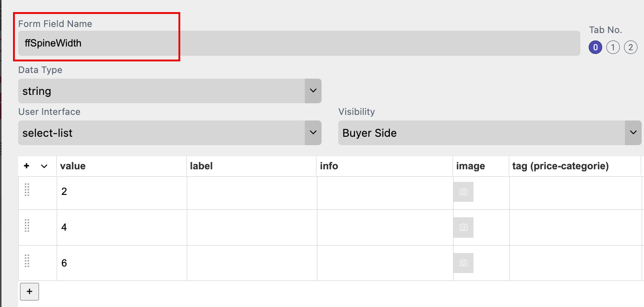Click the plus icon in the table header
This screenshot has width=644, height=307.
pos(26,166)
